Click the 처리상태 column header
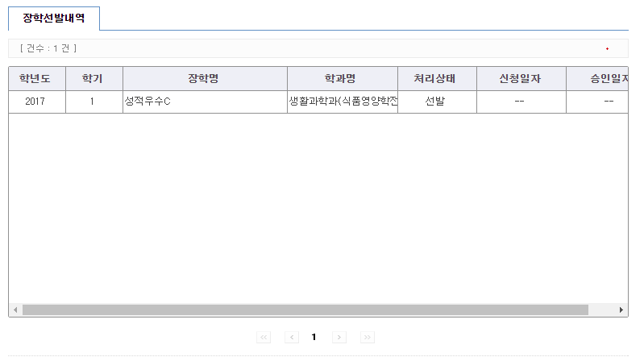 click(437, 78)
